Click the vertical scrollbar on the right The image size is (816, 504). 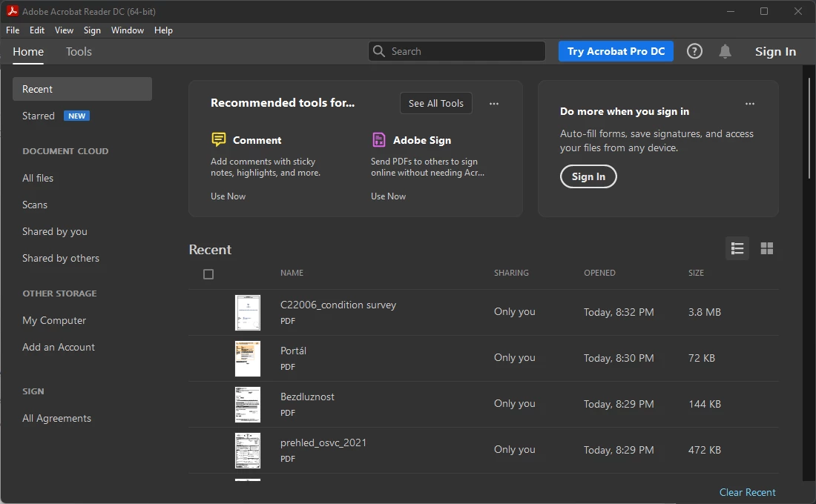(809, 128)
